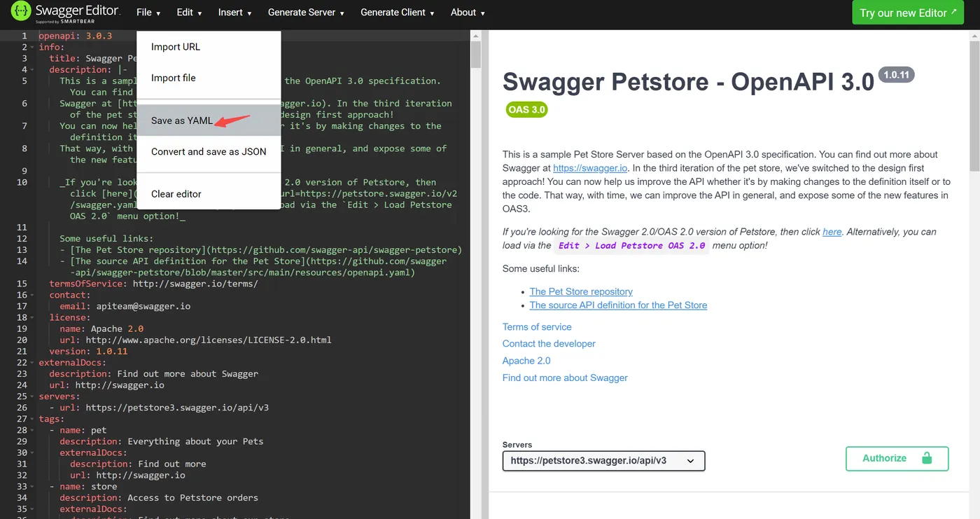Open the Servers URL dropdown
The width and height of the screenshot is (980, 519).
pos(603,461)
